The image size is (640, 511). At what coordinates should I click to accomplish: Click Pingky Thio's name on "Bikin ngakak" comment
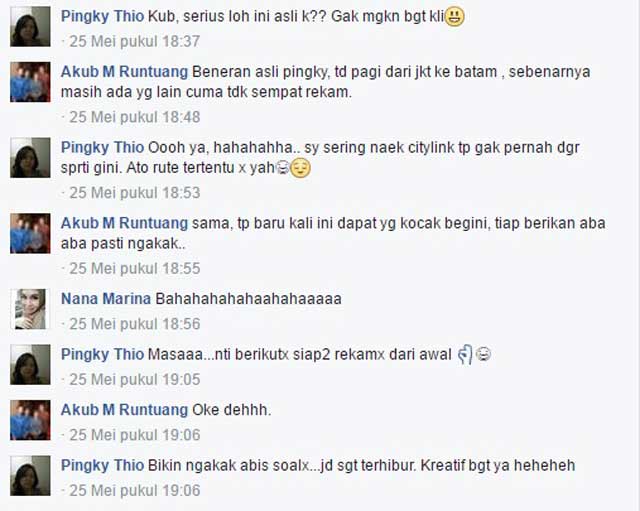(102, 465)
